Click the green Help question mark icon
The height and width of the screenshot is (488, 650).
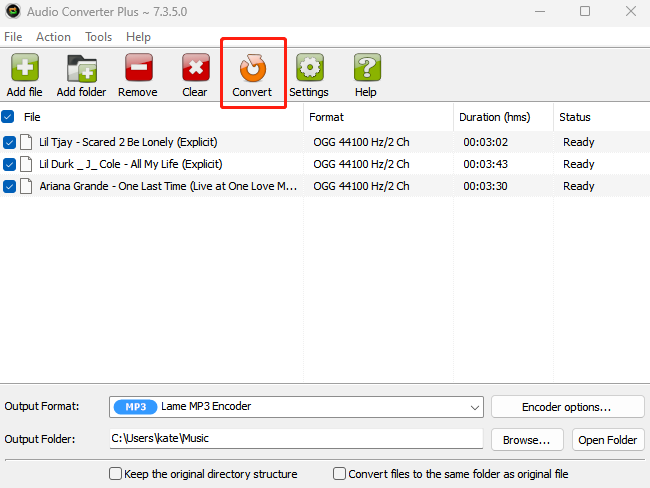tap(367, 67)
